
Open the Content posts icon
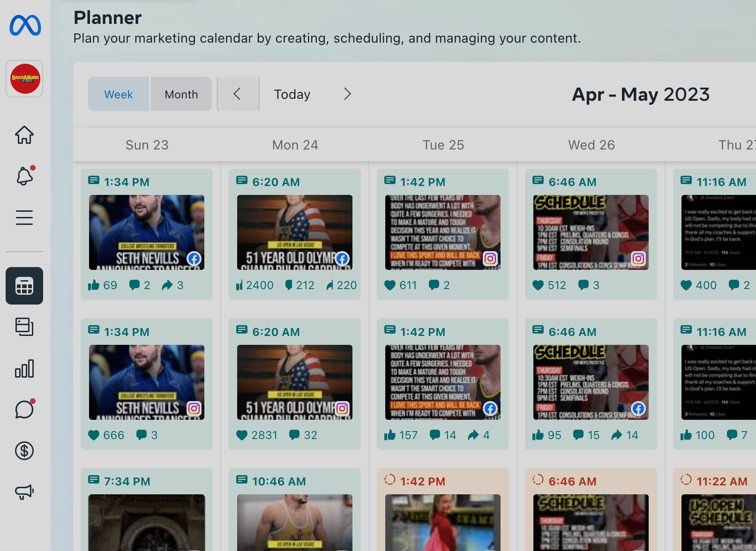[24, 327]
